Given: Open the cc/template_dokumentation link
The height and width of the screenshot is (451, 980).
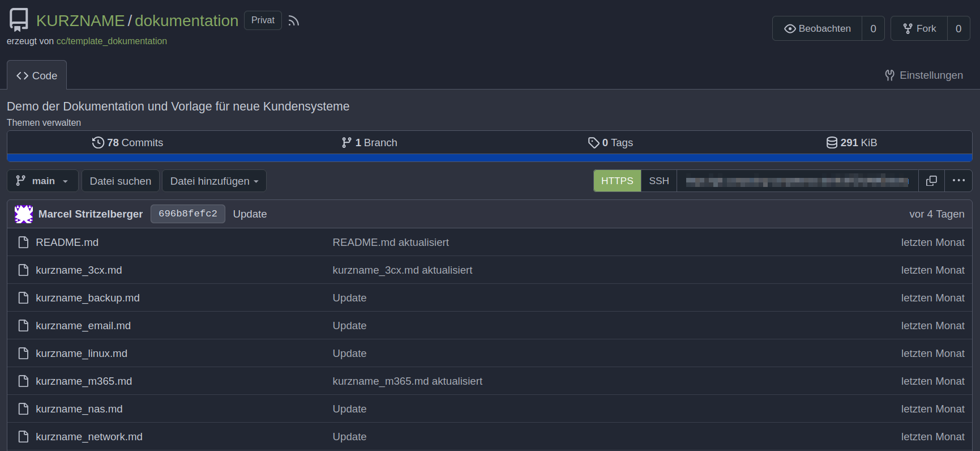Looking at the screenshot, I should (x=112, y=41).
